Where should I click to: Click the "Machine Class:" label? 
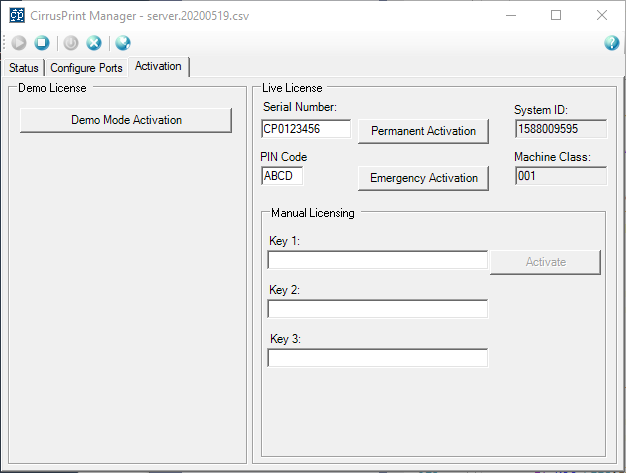(552, 157)
